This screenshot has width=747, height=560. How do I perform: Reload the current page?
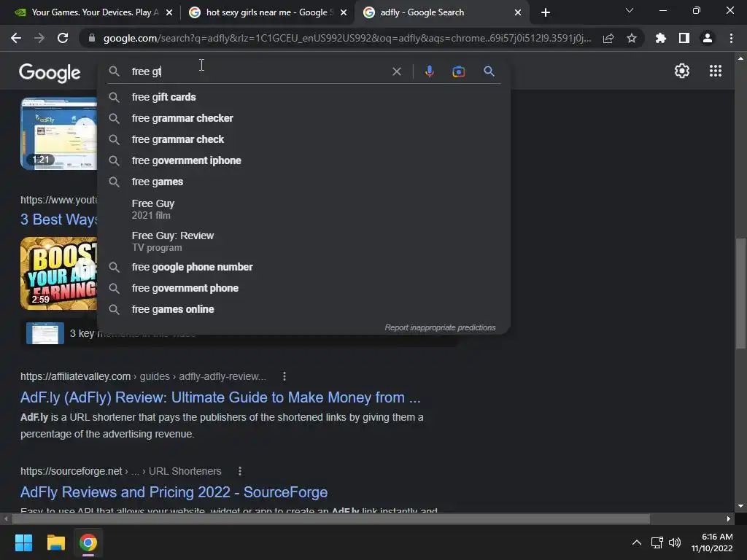63,38
